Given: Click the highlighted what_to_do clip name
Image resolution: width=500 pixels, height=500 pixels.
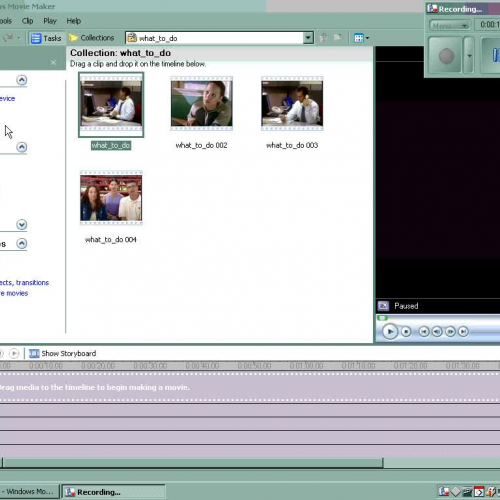Looking at the screenshot, I should pyautogui.click(x=111, y=145).
